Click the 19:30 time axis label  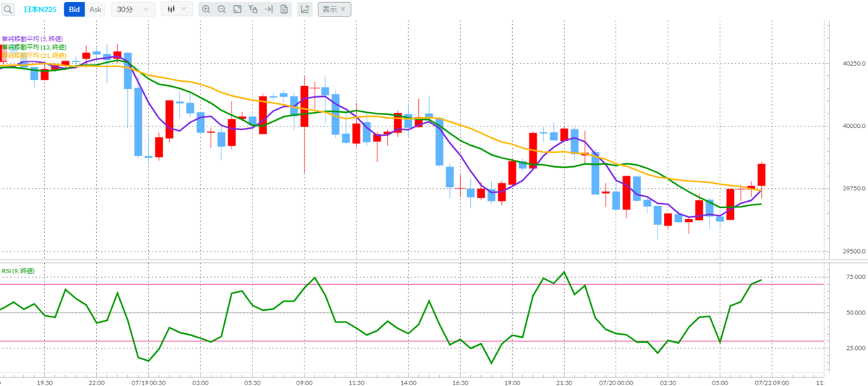pyautogui.click(x=45, y=382)
